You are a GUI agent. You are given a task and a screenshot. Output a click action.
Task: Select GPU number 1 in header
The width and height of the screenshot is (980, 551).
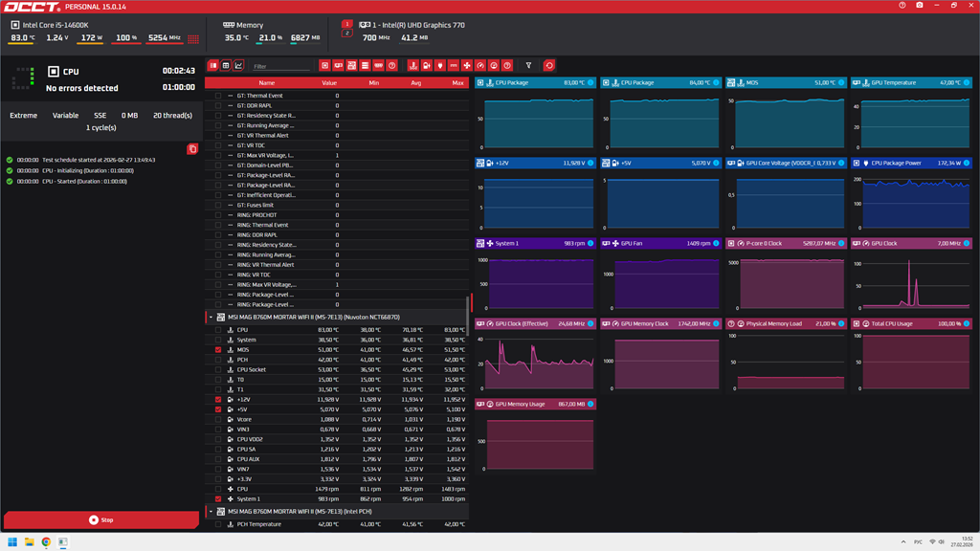346,24
